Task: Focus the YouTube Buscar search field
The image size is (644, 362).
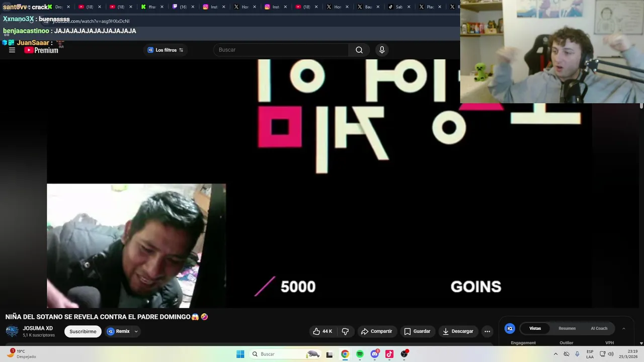Action: (x=281, y=50)
